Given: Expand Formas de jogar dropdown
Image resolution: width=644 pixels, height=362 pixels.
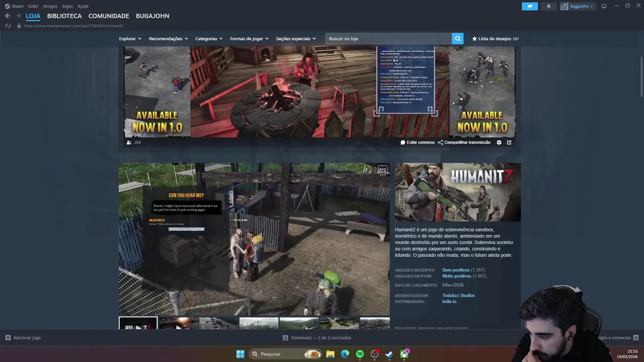Looking at the screenshot, I should point(249,39).
